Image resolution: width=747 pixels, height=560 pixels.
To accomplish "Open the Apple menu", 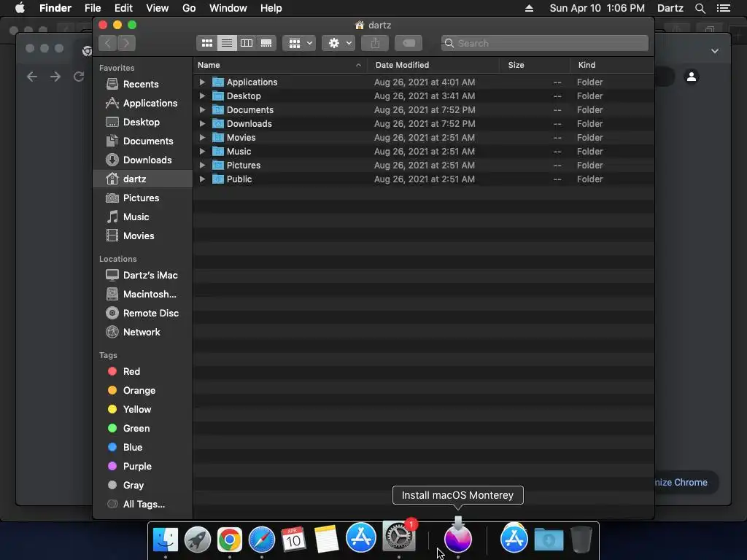I will point(20,8).
